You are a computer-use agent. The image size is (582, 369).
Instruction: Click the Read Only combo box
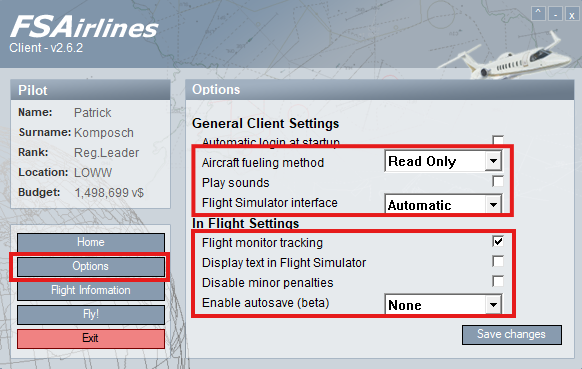click(443, 161)
